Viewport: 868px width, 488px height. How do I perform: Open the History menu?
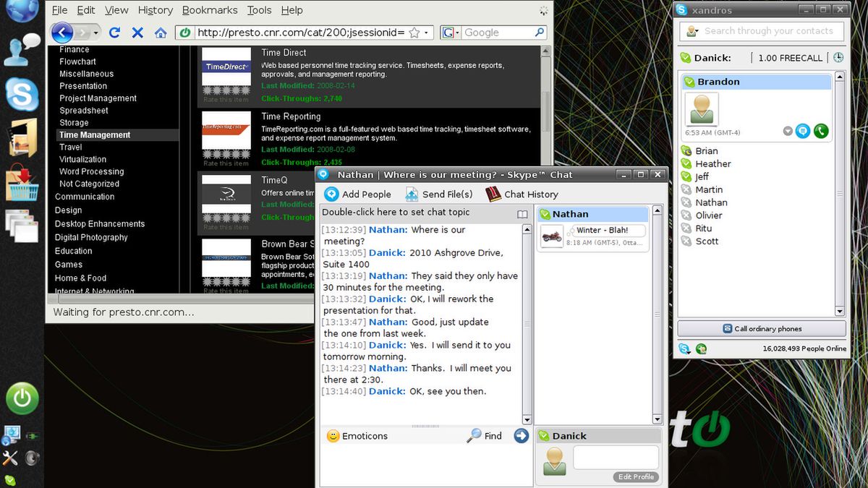(155, 10)
